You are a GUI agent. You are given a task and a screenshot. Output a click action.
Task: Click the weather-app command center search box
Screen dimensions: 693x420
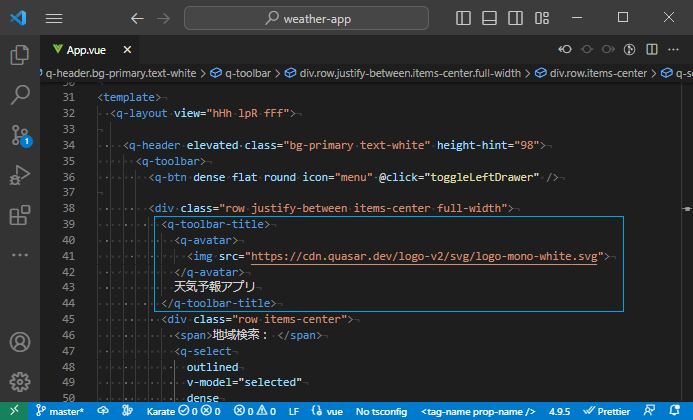(x=306, y=18)
